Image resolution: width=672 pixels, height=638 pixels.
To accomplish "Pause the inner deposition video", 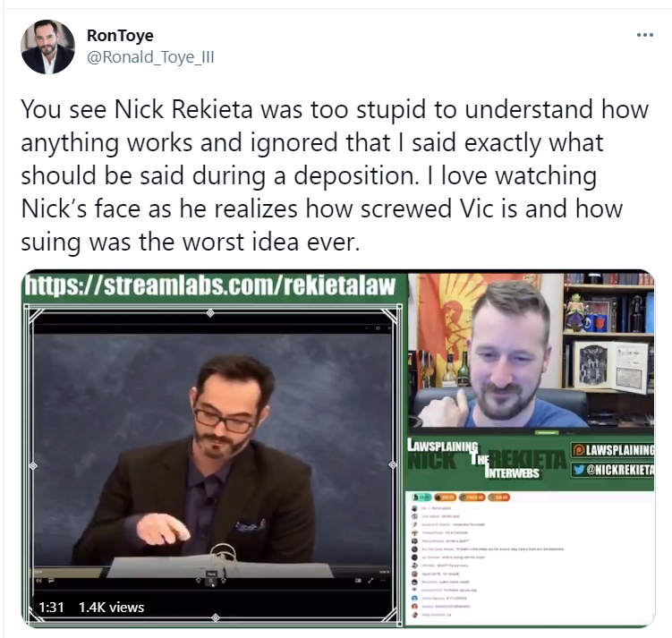I will 211,581.
